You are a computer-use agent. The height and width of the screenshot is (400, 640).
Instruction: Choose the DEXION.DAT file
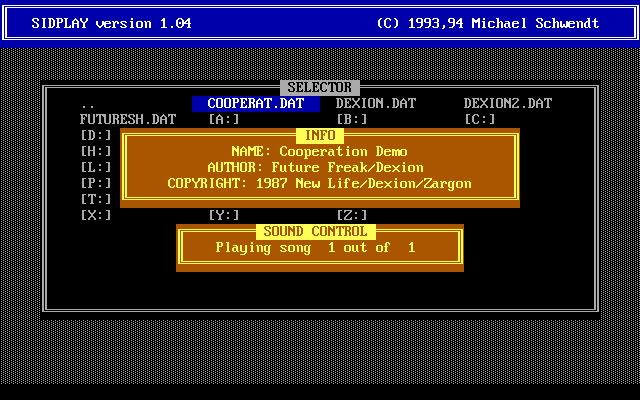[376, 104]
